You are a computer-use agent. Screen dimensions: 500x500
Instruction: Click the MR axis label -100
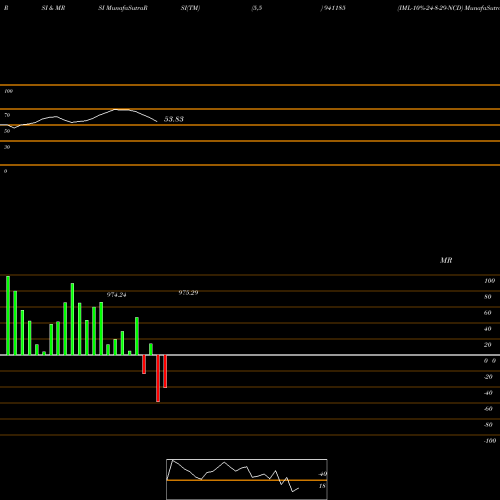pyautogui.click(x=490, y=441)
